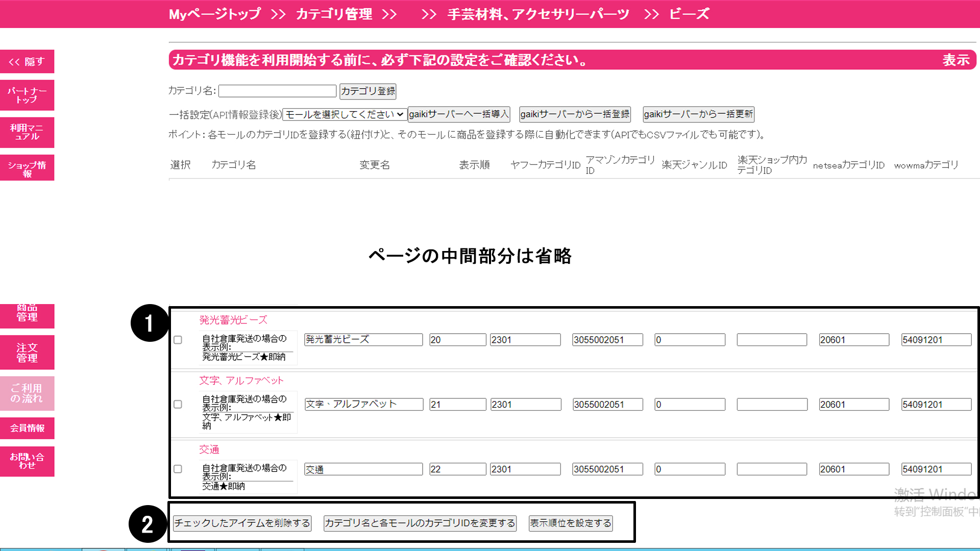
Task: Click the カテゴリ登録 button
Action: (x=367, y=91)
